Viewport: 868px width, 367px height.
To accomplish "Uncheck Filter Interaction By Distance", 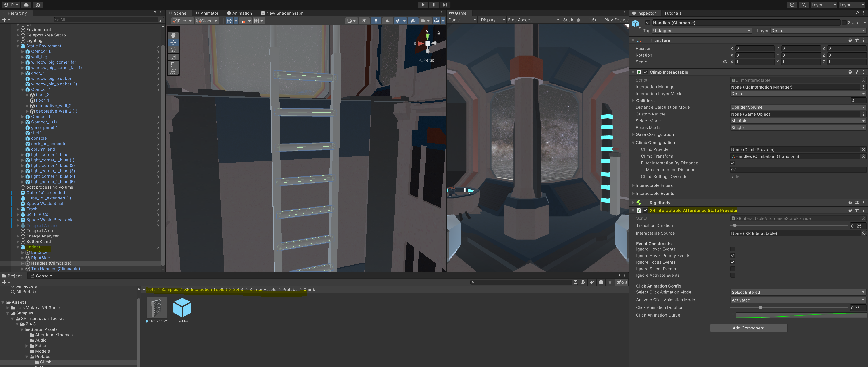I will pos(733,163).
